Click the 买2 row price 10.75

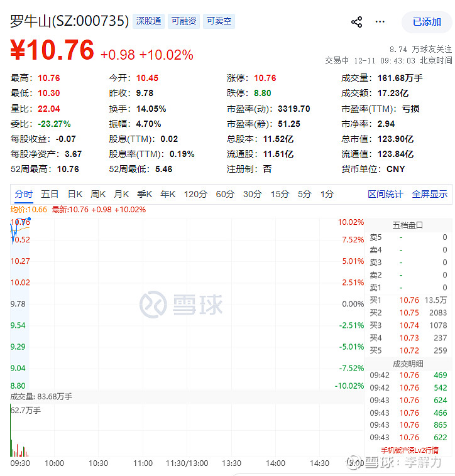[409, 313]
